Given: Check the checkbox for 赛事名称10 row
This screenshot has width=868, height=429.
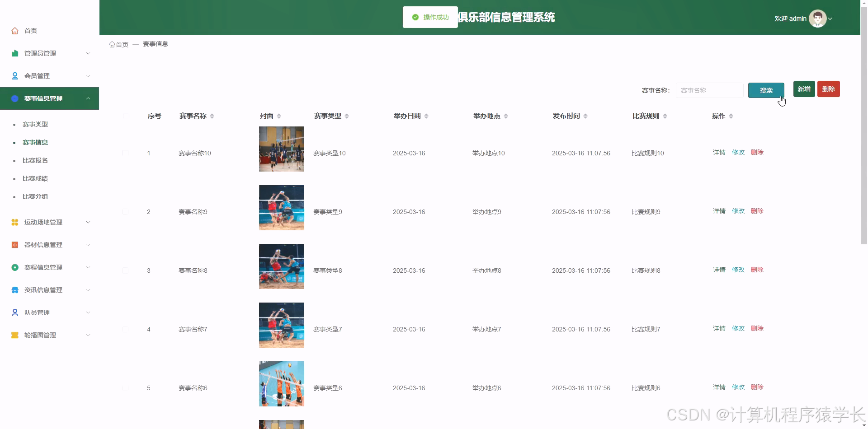Looking at the screenshot, I should 126,153.
